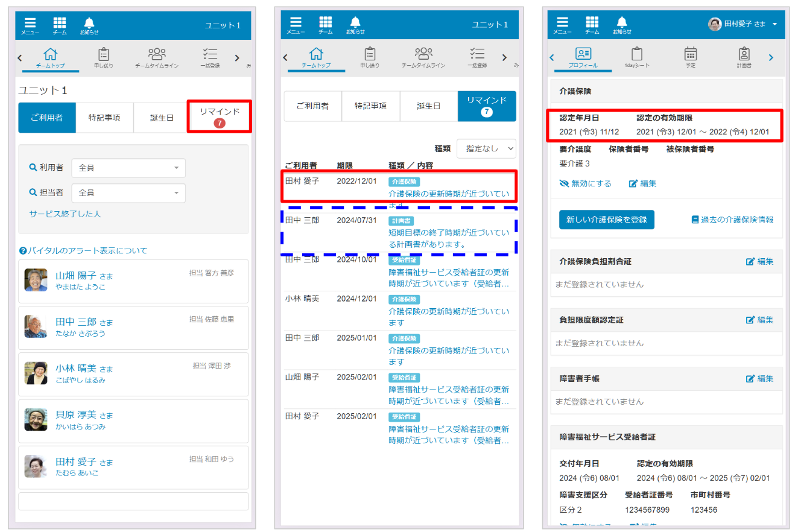The width and height of the screenshot is (795, 532).
Task: Open 田村 愛子 2025/02/01 受給者証 reminder
Action: [400, 428]
